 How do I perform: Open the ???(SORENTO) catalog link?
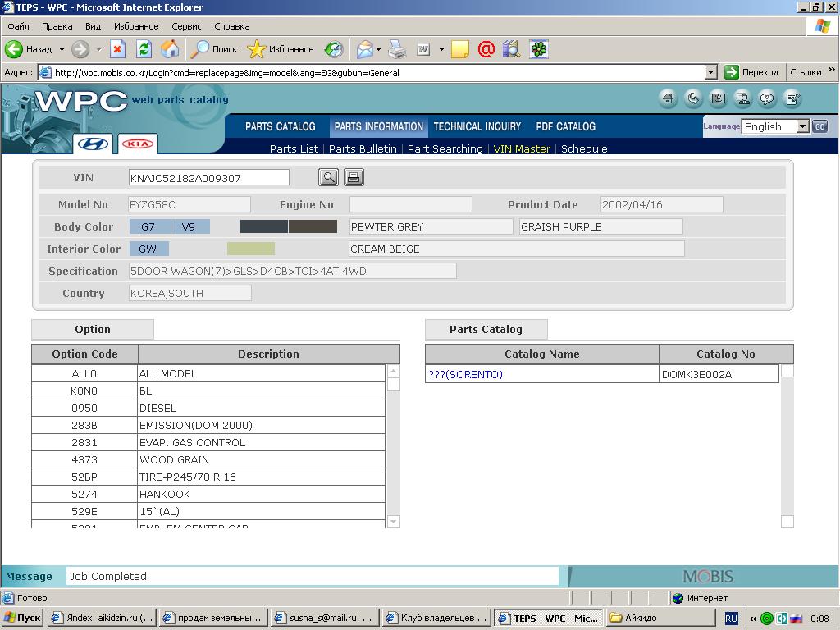[465, 374]
